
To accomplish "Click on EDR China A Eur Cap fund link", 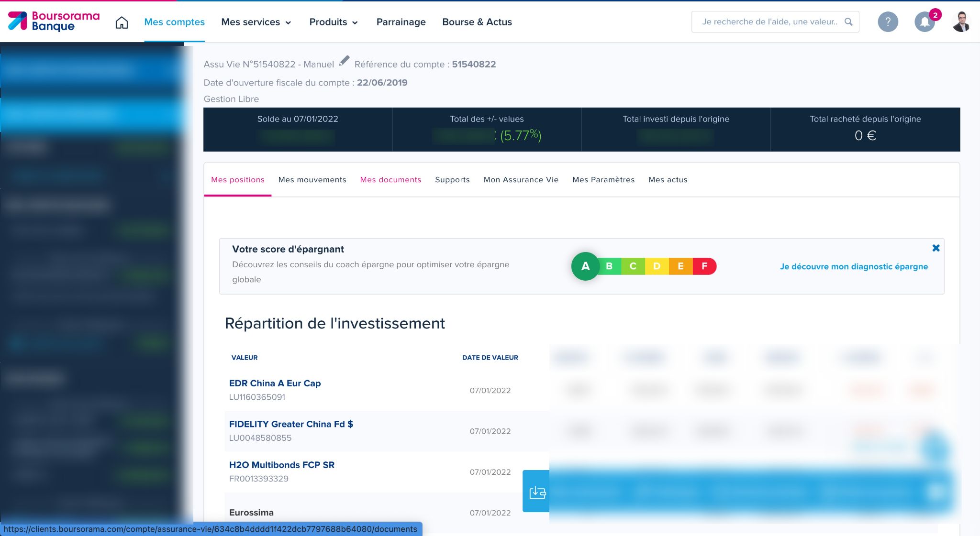I will pos(275,383).
